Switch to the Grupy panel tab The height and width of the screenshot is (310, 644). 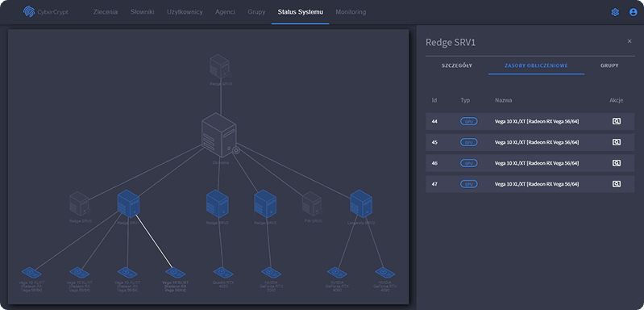(609, 65)
